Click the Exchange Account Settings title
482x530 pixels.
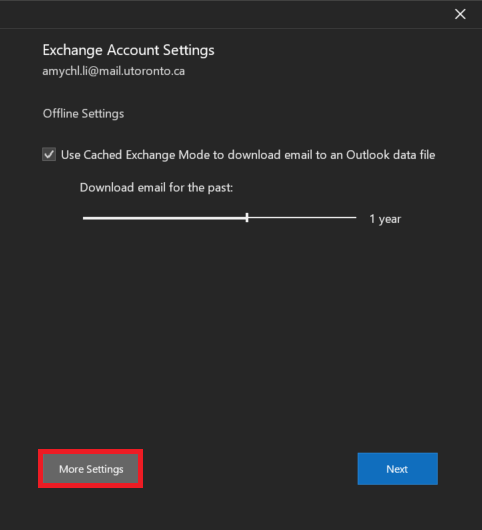[128, 50]
